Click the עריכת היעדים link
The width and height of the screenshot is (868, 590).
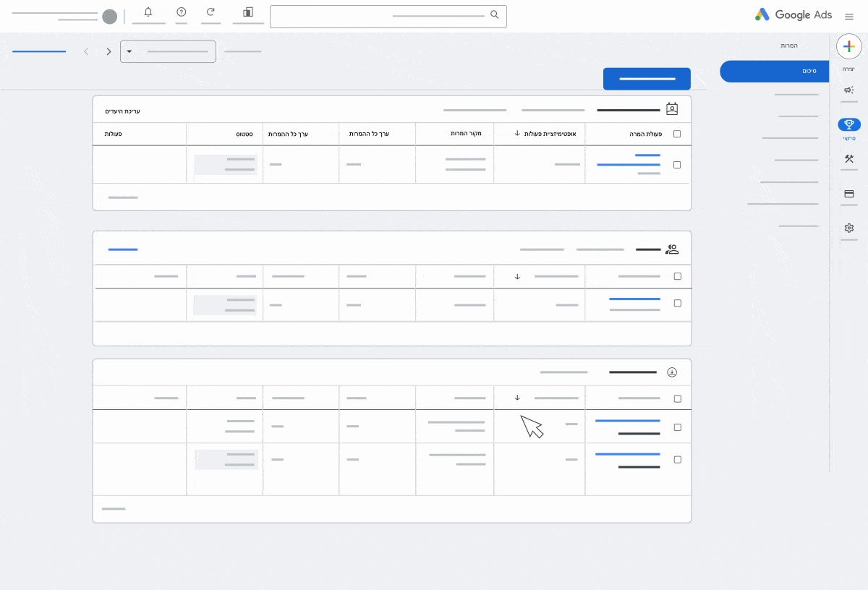(123, 111)
